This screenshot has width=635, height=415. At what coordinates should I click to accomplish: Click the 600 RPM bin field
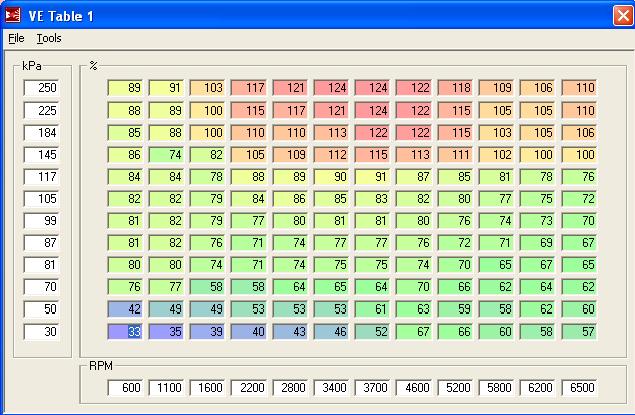[125, 387]
